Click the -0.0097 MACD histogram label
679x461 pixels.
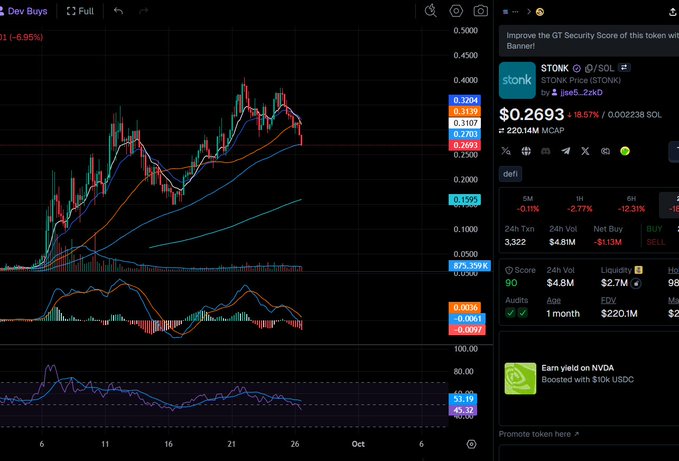pyautogui.click(x=467, y=330)
